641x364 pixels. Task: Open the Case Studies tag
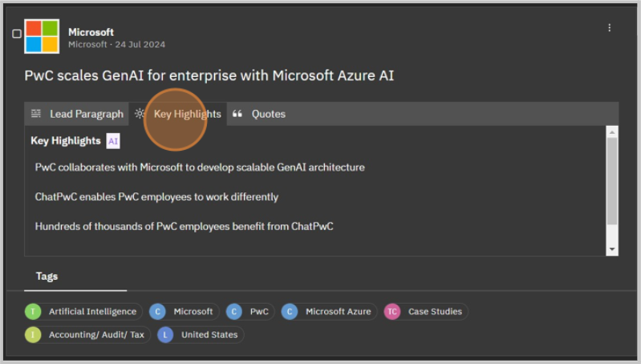(425, 311)
